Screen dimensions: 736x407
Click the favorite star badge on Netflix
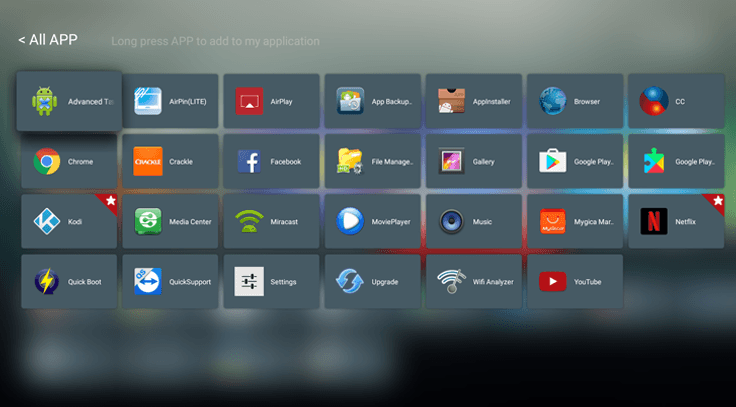(x=717, y=202)
